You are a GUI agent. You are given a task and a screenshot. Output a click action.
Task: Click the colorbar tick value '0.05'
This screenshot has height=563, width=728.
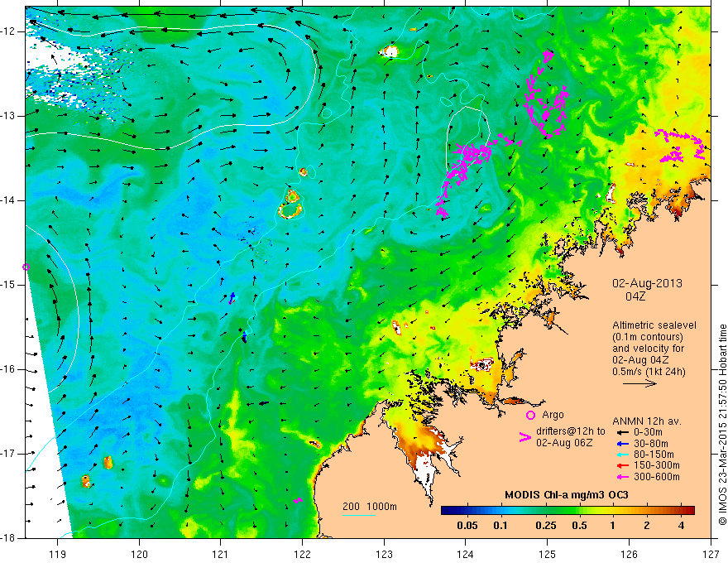pos(467,526)
